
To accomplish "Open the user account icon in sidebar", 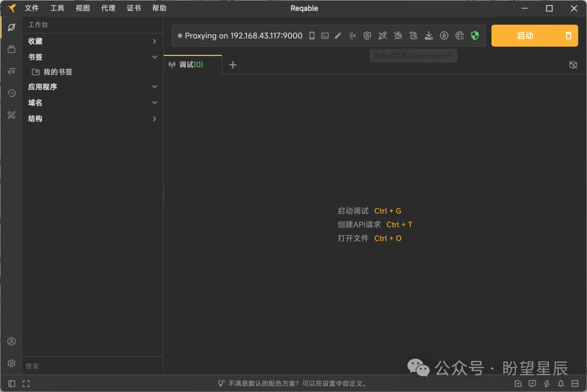I will pyautogui.click(x=11, y=341).
